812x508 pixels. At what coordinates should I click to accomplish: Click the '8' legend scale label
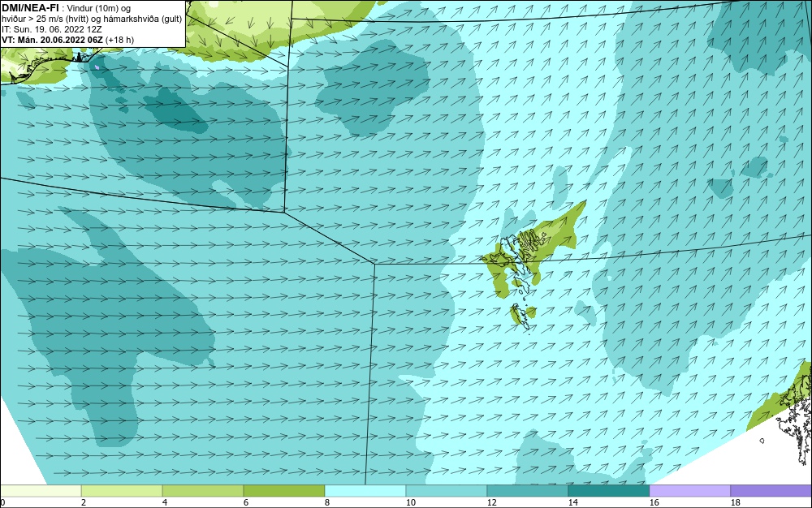point(327,502)
